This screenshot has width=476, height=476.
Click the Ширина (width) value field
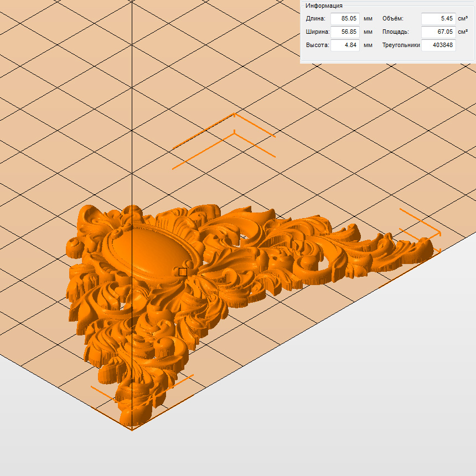coord(345,32)
